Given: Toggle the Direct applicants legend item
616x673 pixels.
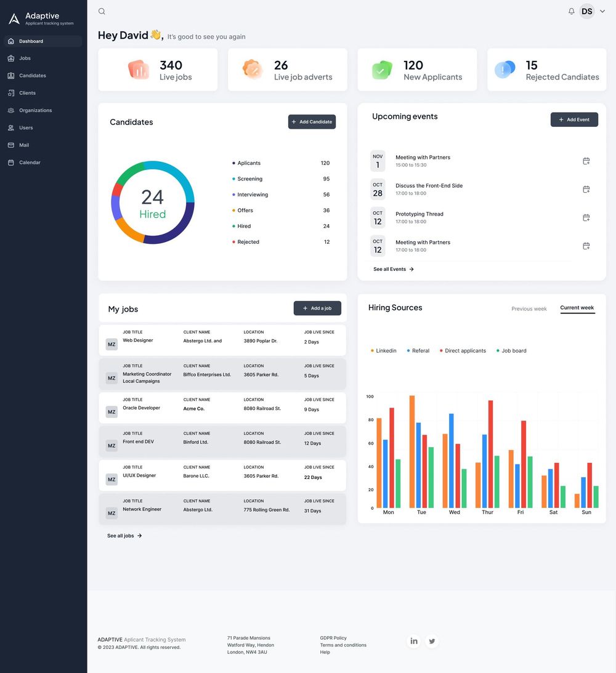Looking at the screenshot, I should (463, 351).
